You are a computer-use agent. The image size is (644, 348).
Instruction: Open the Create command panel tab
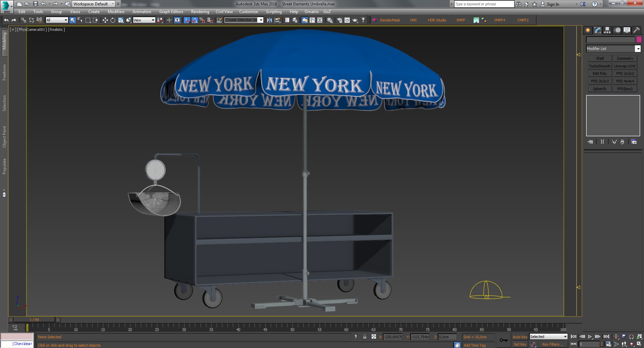588,30
